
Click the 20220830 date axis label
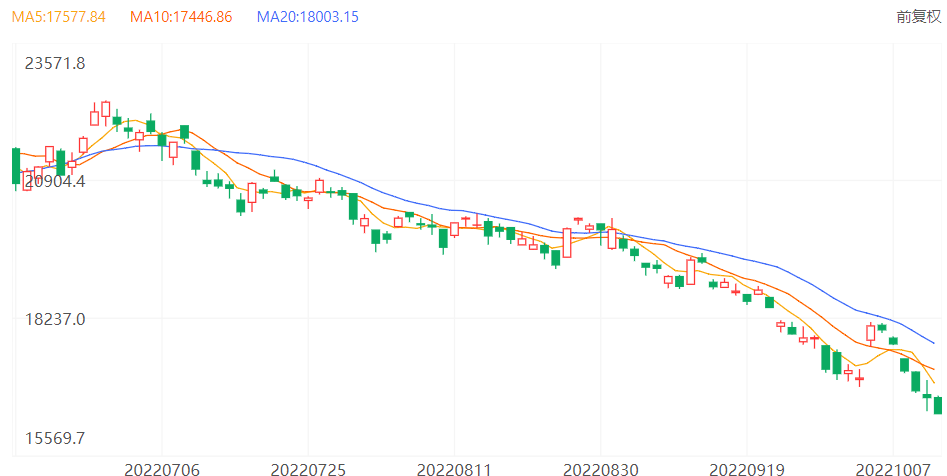(600, 469)
